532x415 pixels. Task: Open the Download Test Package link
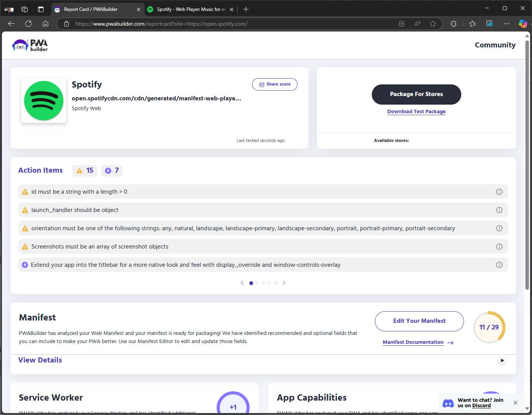click(416, 112)
